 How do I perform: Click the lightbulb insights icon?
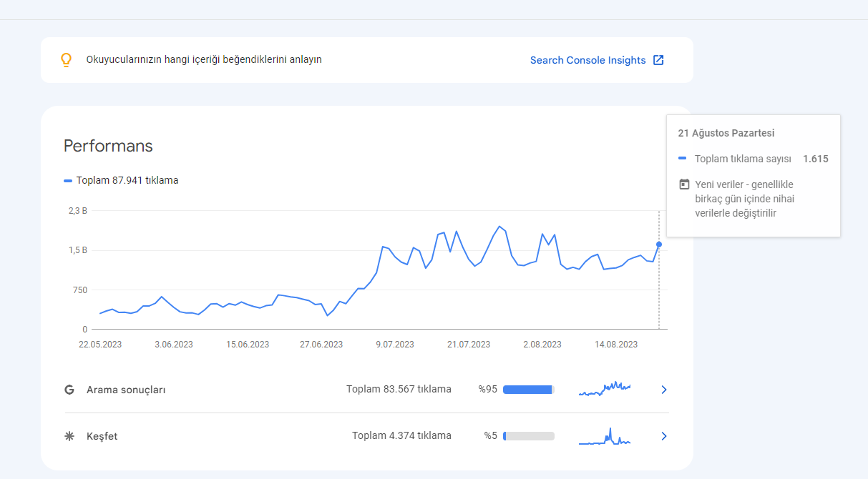pos(66,60)
